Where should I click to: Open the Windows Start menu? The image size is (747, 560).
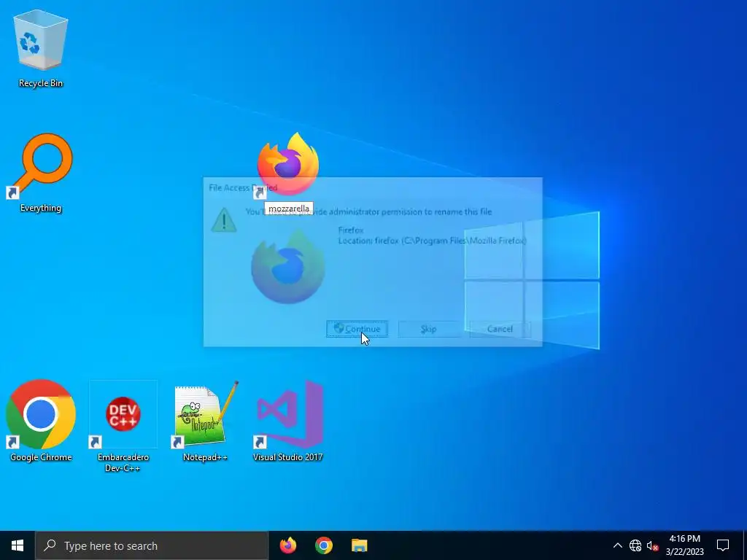click(18, 545)
